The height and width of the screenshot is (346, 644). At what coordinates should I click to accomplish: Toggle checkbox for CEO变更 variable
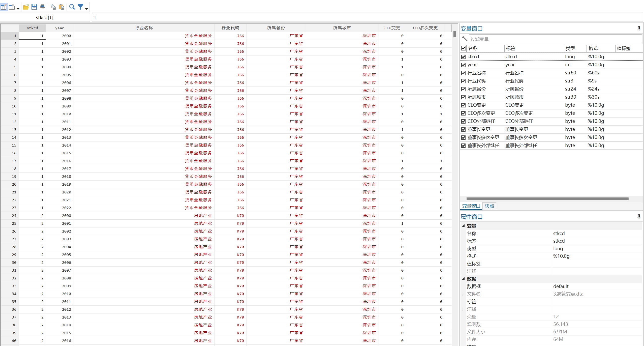(463, 105)
